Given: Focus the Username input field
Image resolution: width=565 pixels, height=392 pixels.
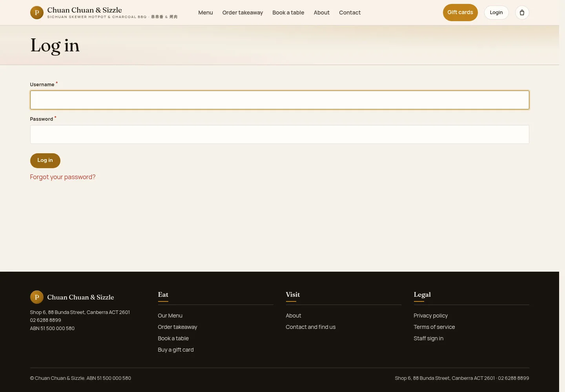Looking at the screenshot, I should click(279, 100).
